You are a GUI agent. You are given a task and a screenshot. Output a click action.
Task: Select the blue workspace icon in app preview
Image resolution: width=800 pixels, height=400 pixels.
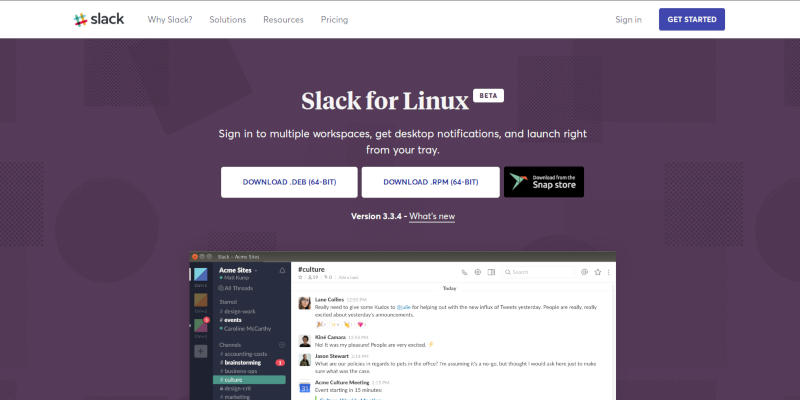coord(201,274)
